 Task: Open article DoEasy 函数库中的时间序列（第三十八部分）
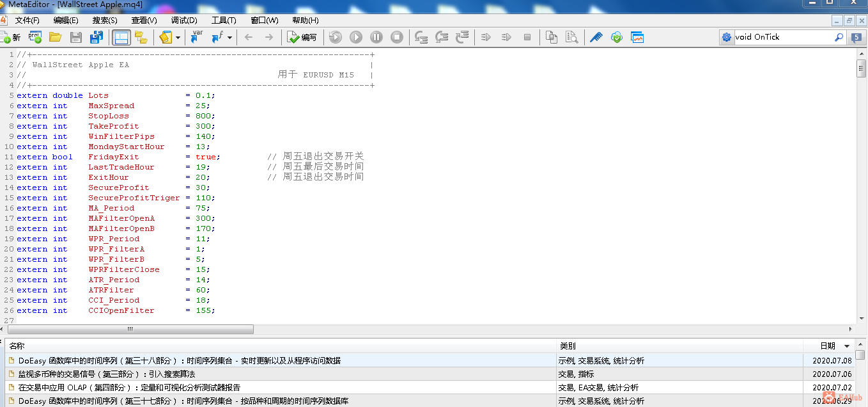tap(179, 360)
